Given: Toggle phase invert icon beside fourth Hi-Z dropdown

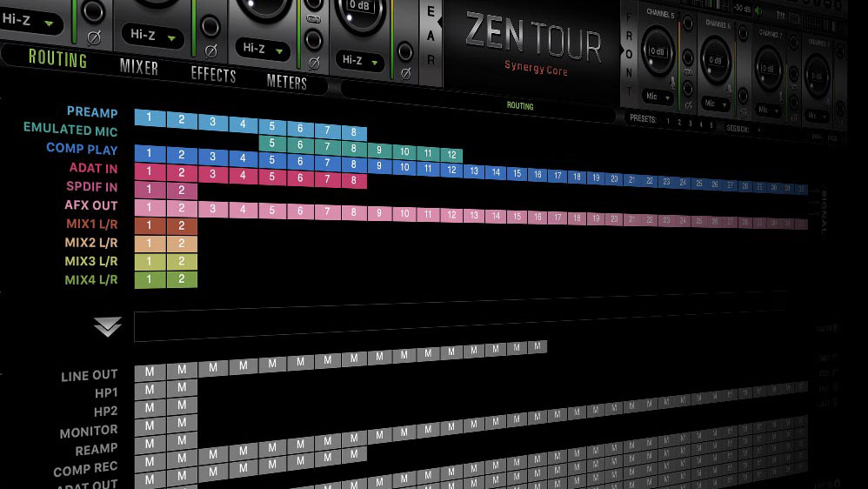Looking at the screenshot, I should (x=406, y=74).
